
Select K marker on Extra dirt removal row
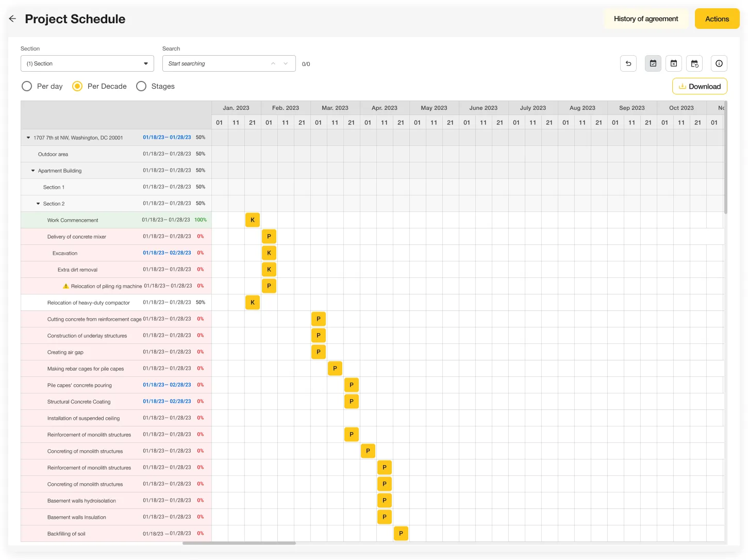(x=269, y=269)
